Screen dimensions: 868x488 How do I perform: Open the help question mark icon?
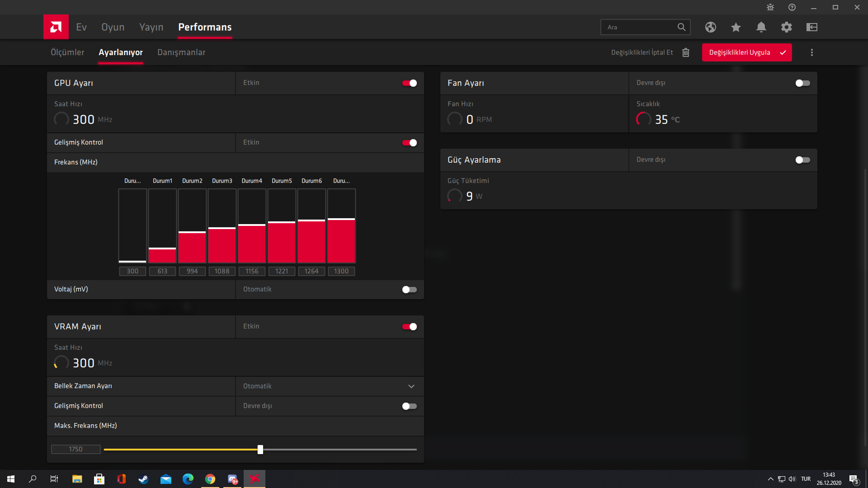(792, 7)
